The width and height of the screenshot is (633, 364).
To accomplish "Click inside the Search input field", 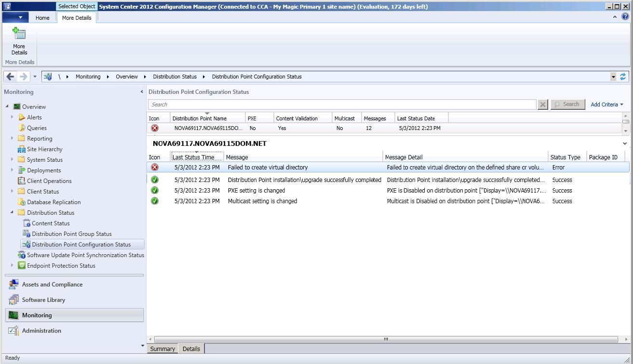I will [x=337, y=104].
